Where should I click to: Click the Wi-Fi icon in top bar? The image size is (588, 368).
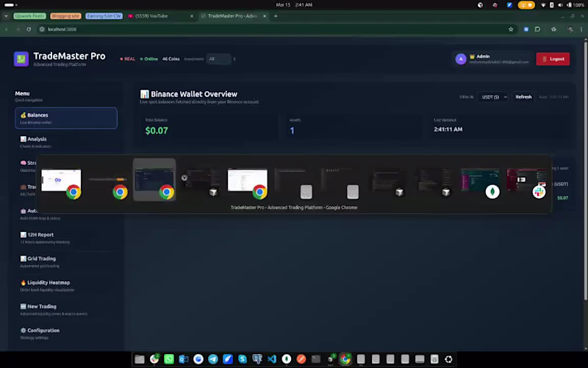pos(543,5)
